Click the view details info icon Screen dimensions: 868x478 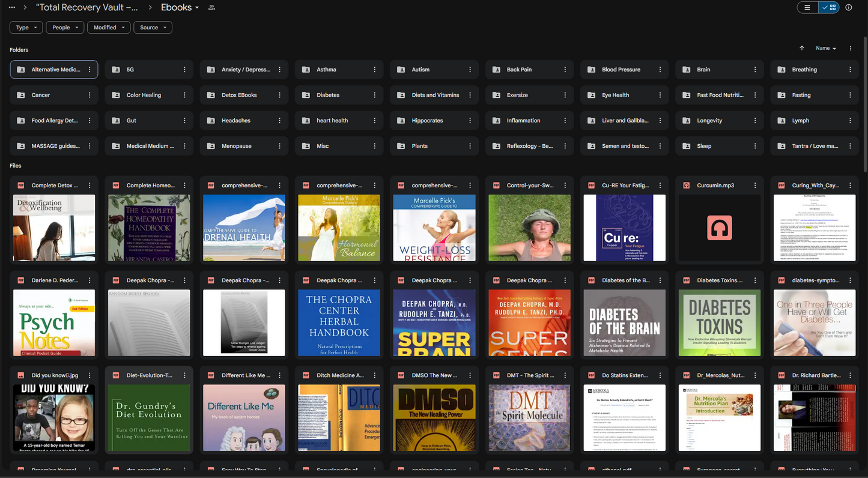pos(849,8)
